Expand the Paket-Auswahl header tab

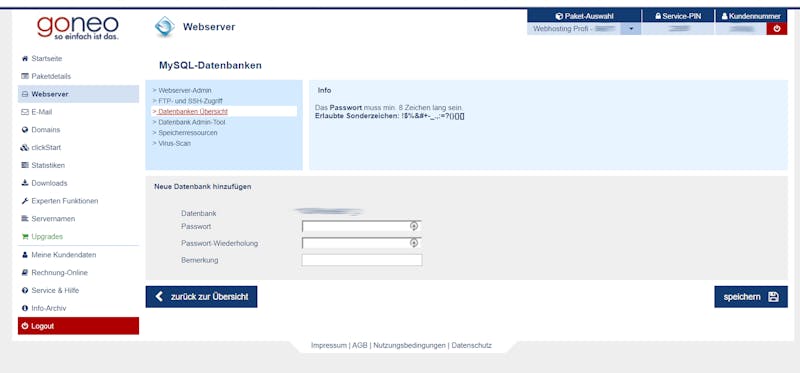pyautogui.click(x=584, y=16)
